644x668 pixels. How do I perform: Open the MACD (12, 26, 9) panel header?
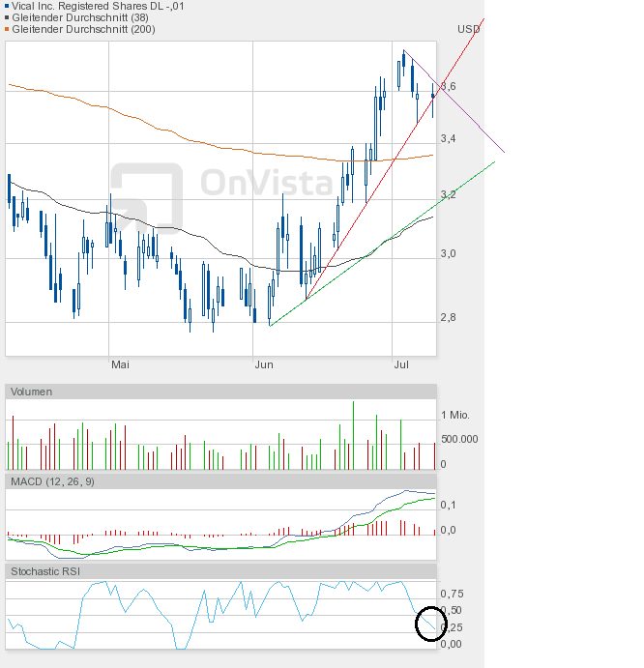[52, 481]
